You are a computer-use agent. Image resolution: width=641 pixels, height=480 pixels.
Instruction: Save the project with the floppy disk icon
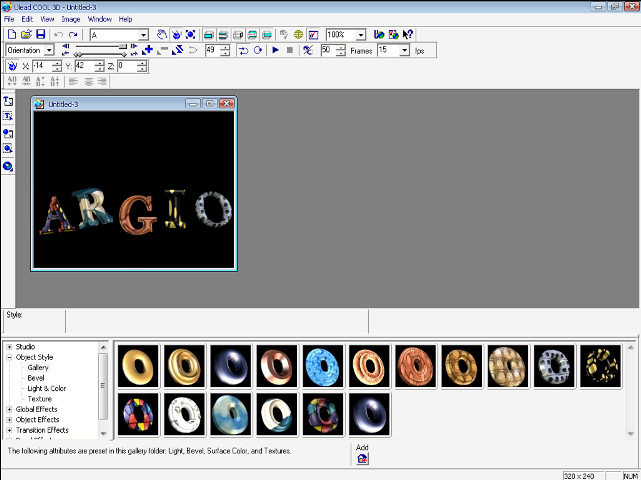[40, 35]
